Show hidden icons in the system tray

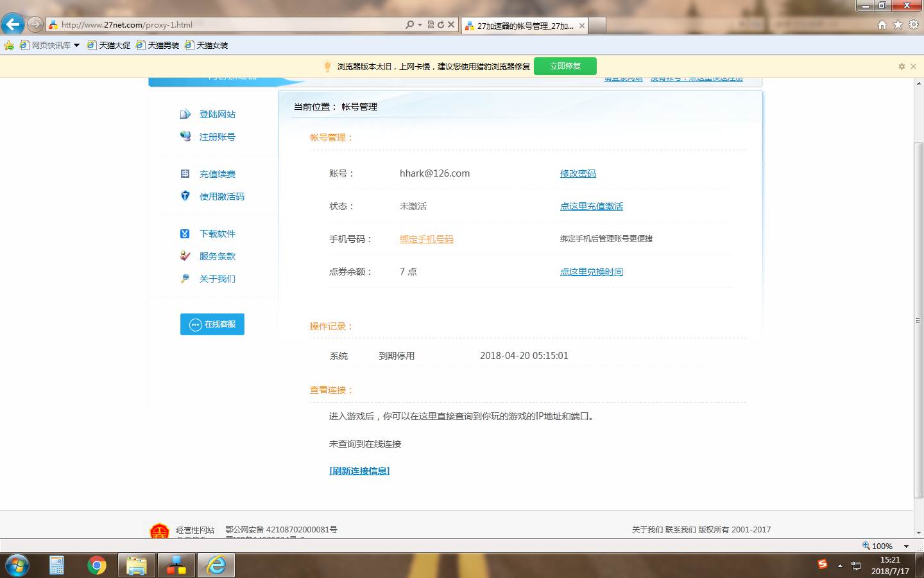(841, 565)
